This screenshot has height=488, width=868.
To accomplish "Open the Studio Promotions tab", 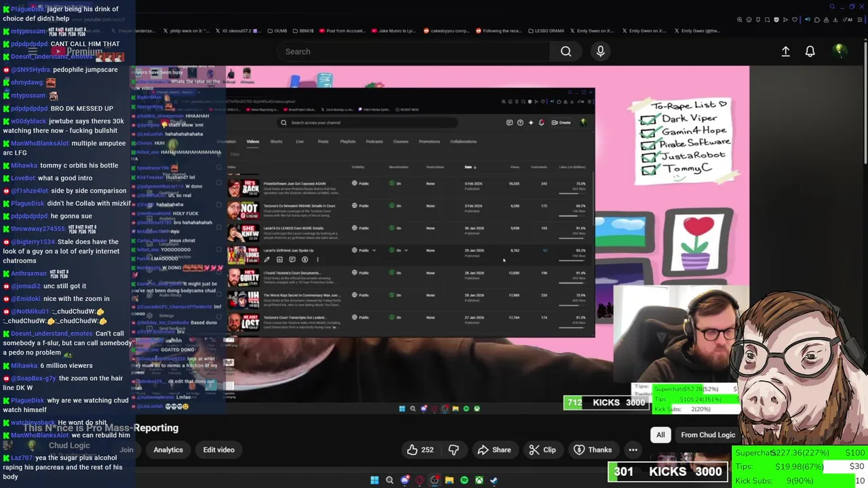I will point(429,142).
